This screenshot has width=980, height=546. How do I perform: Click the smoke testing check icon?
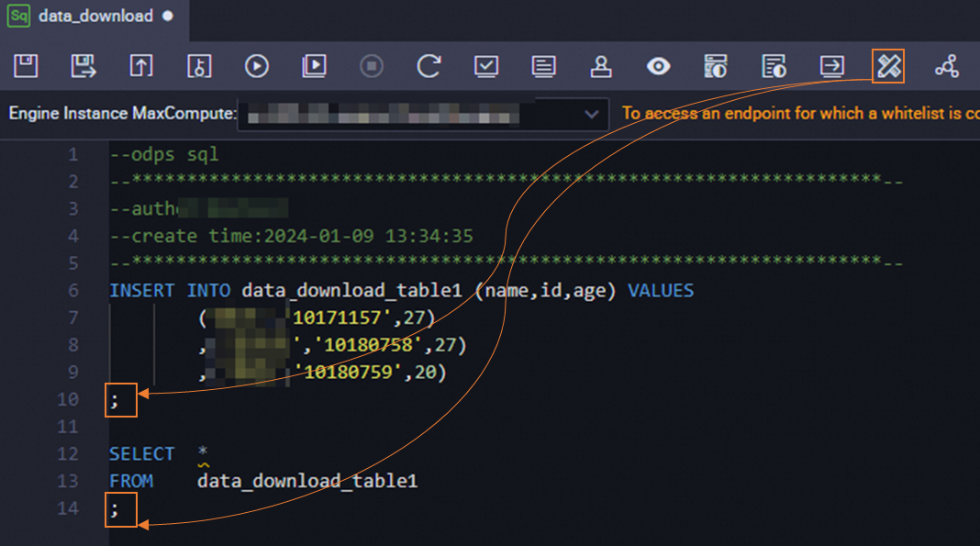(x=486, y=65)
